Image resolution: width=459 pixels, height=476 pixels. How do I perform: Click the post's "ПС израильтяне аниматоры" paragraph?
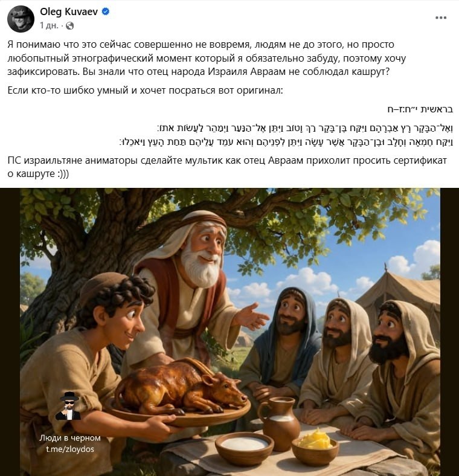(x=227, y=167)
